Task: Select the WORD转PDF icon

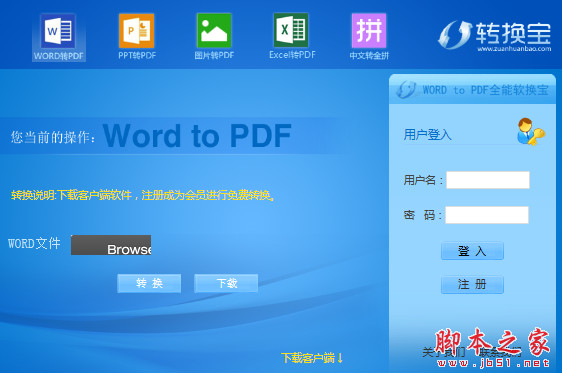Action: [58, 37]
